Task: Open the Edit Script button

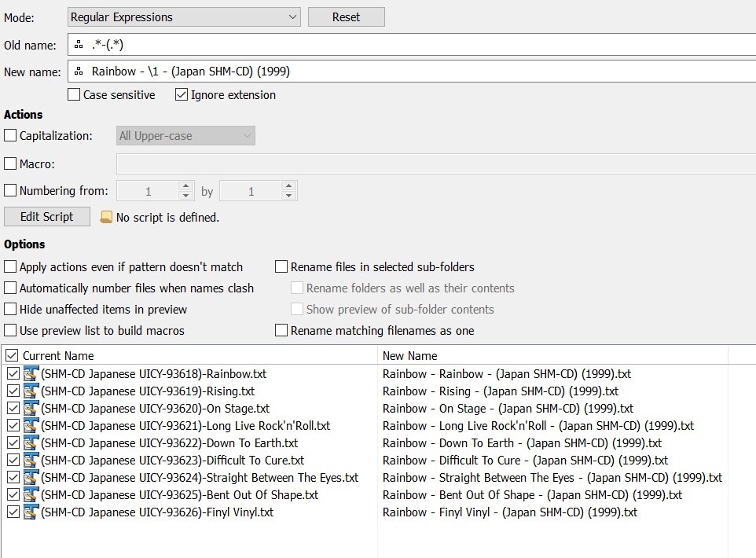Action: click(x=47, y=217)
